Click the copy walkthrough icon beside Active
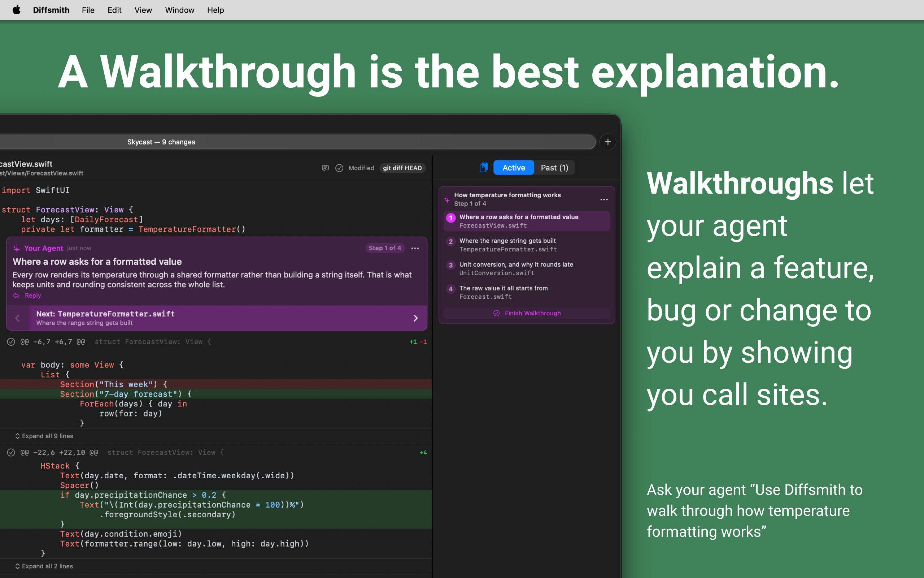 coord(483,167)
